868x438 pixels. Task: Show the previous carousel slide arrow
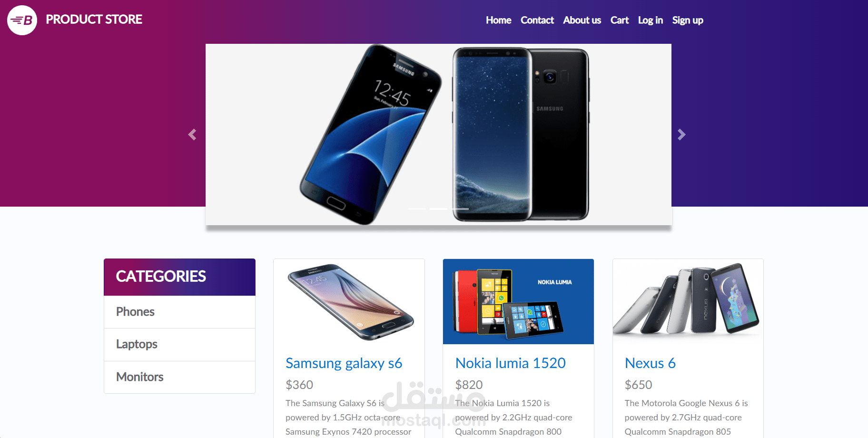tap(192, 135)
